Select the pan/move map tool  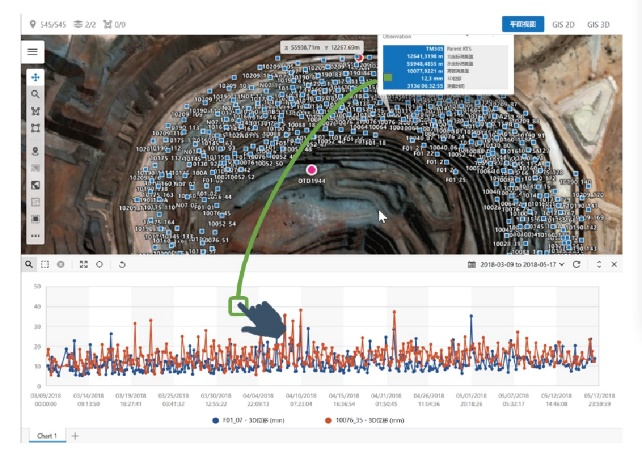click(x=35, y=77)
